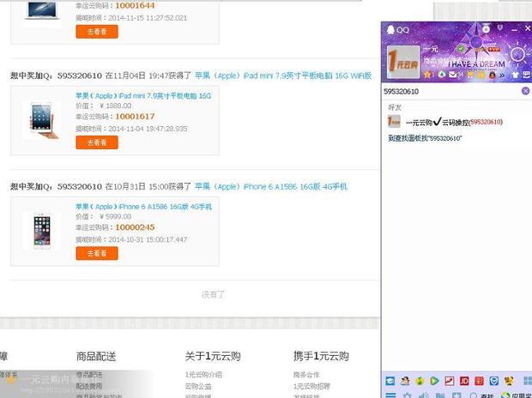
Task: Open QQ security shield icon in bottom row
Action: [x=456, y=395]
